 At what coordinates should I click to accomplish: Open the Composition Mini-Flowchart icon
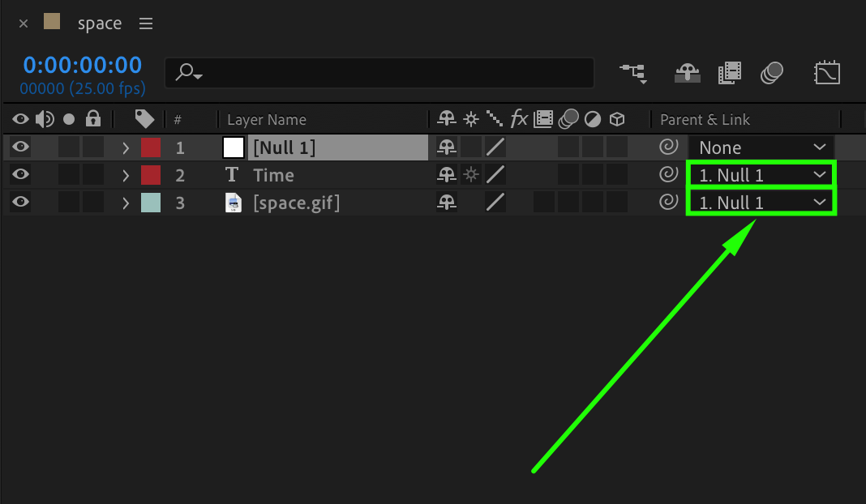point(633,73)
